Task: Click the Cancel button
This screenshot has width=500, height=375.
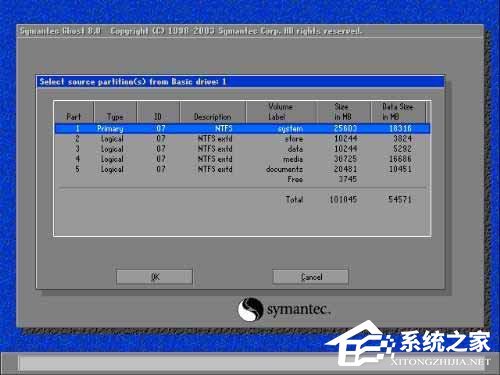Action: (311, 277)
